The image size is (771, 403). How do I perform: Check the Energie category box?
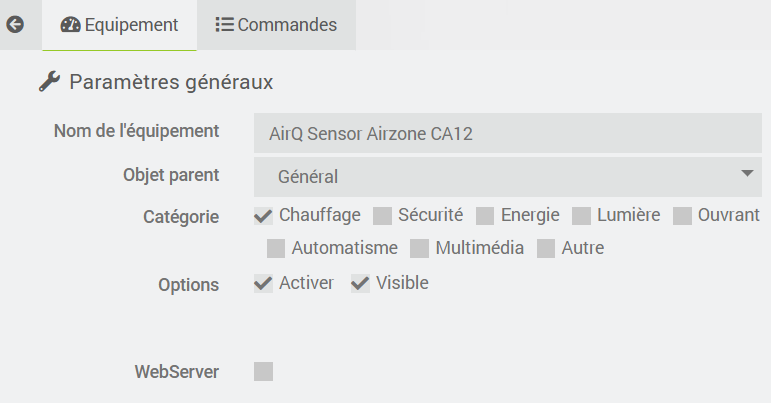click(x=485, y=215)
